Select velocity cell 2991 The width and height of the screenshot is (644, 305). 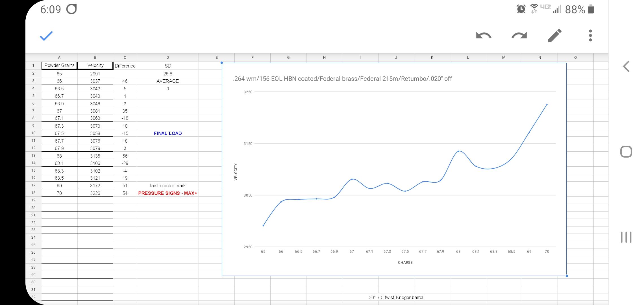pyautogui.click(x=95, y=73)
